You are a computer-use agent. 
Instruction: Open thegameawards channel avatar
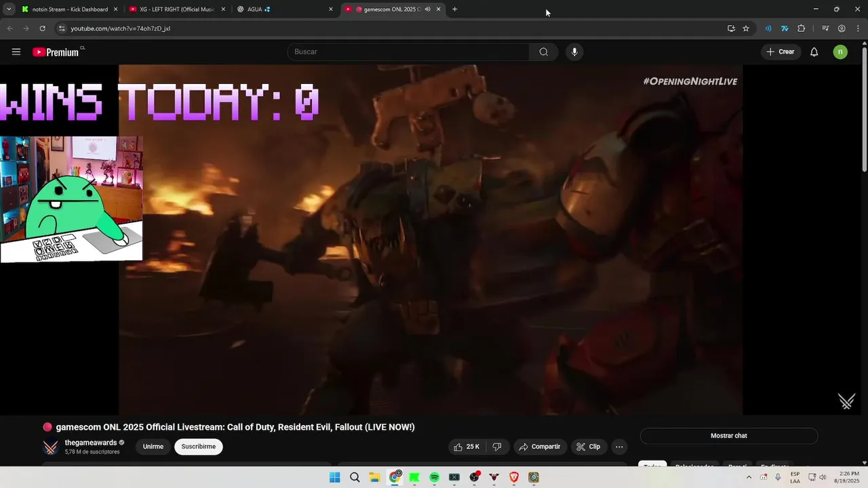[51, 447]
